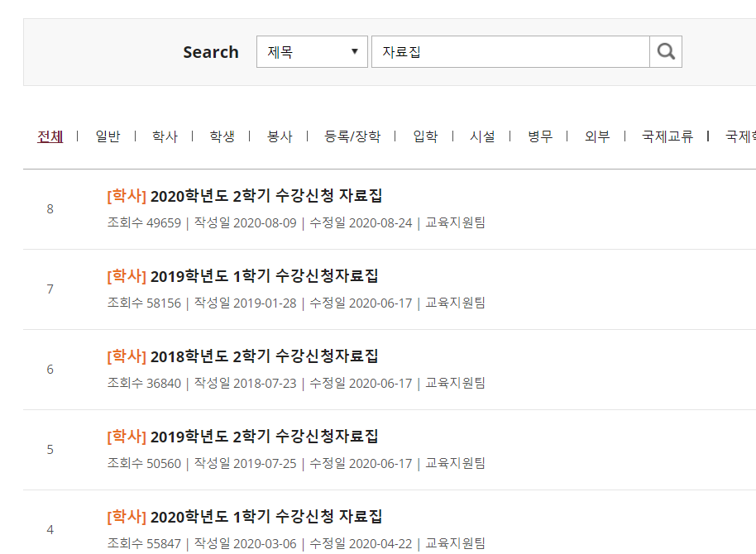Select the 외부 category tab
The height and width of the screenshot is (554, 756).
[x=597, y=136]
